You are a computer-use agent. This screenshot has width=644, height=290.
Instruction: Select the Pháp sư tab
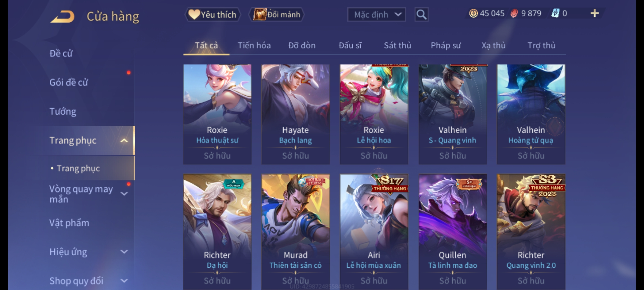(x=446, y=45)
